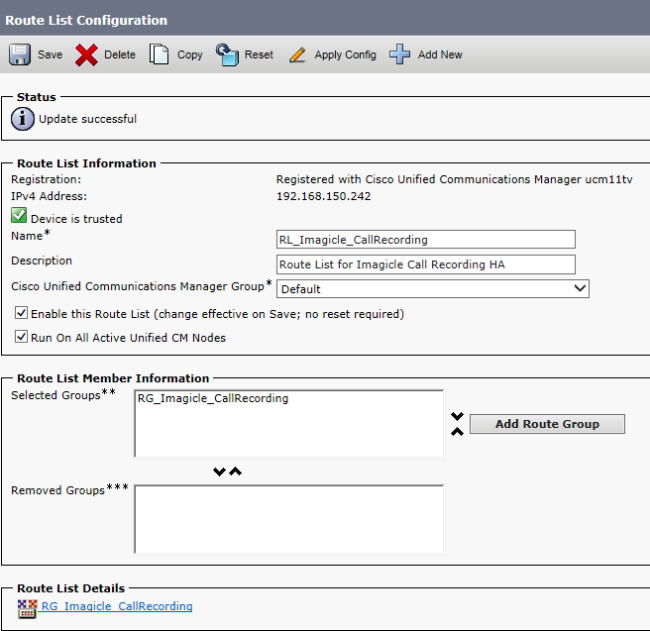The height and width of the screenshot is (631, 650).
Task: Move selected group up using right-side up arrow
Action: tap(457, 431)
